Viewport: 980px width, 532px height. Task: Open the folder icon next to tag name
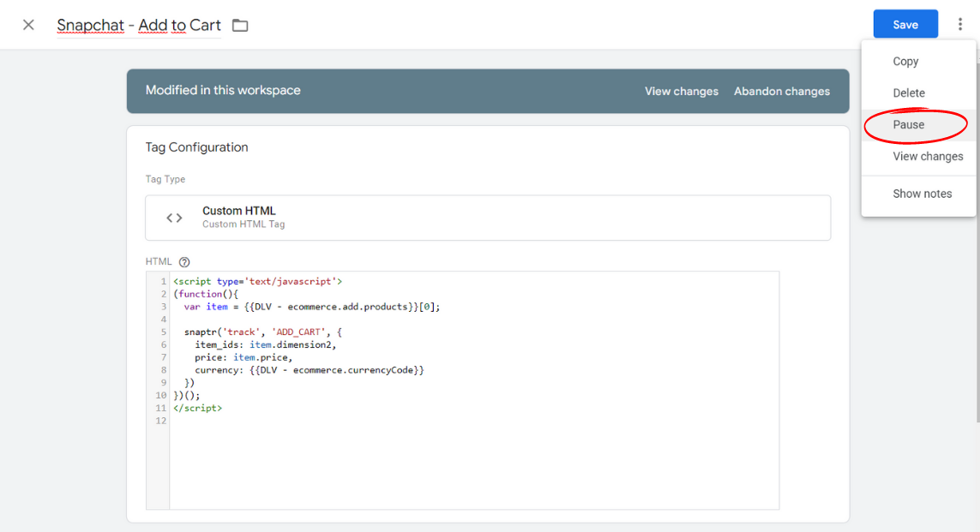coord(240,26)
